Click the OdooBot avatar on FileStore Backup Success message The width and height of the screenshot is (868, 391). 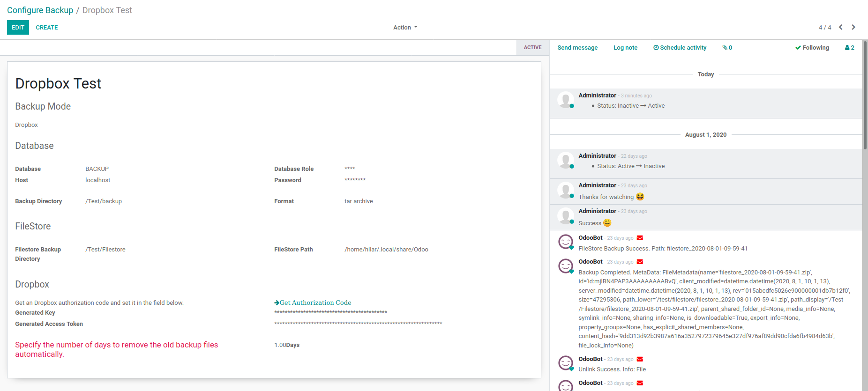click(x=566, y=242)
